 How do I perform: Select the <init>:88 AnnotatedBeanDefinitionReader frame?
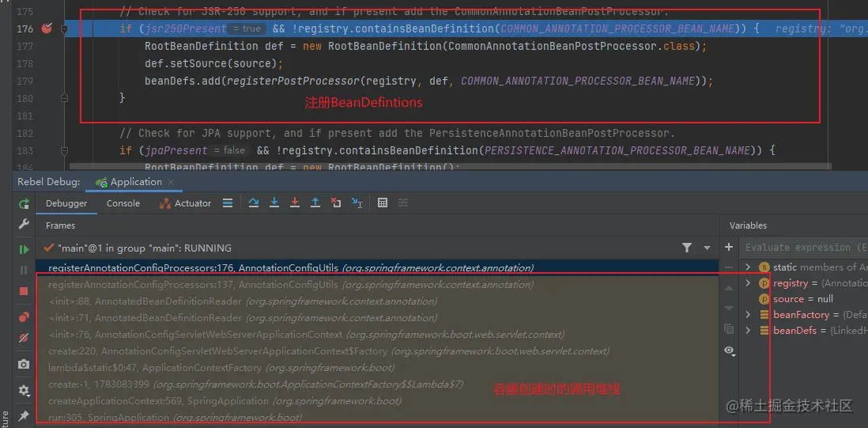pyautogui.click(x=377, y=301)
